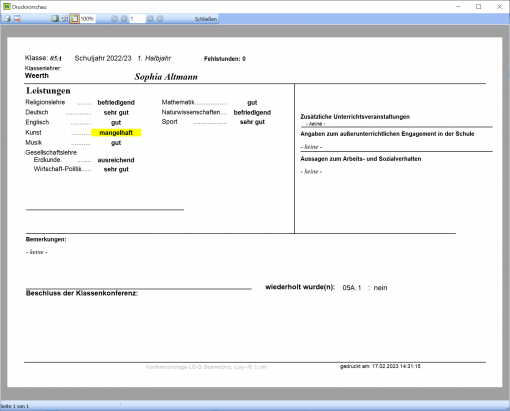Click the Druckvorschau app icon in title bar
Screen dimensions: 510x411
click(x=7, y=6)
